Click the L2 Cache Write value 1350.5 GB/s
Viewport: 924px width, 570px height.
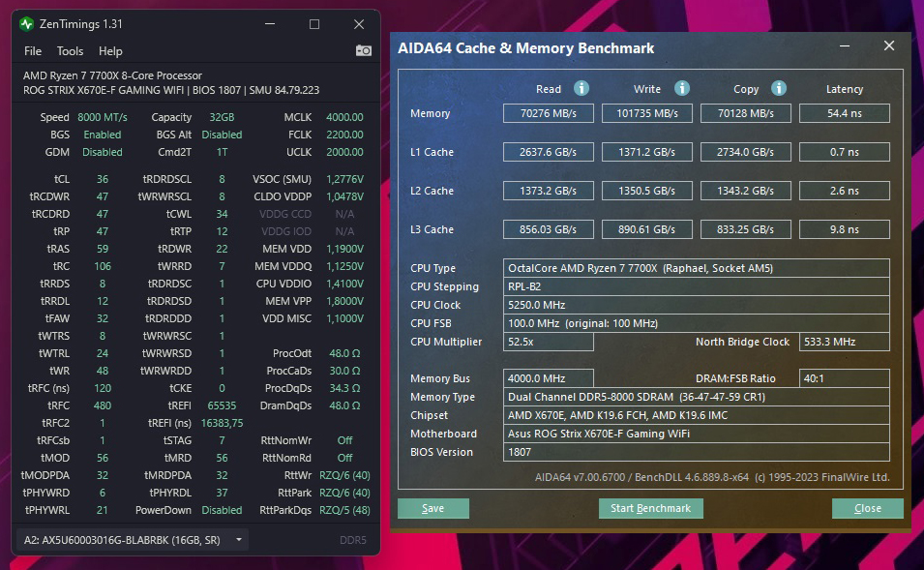647,191
